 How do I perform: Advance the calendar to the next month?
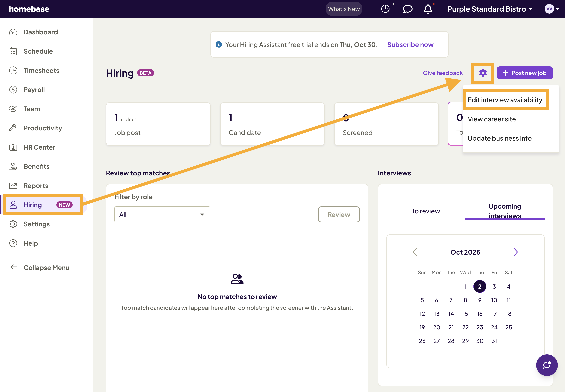point(515,252)
